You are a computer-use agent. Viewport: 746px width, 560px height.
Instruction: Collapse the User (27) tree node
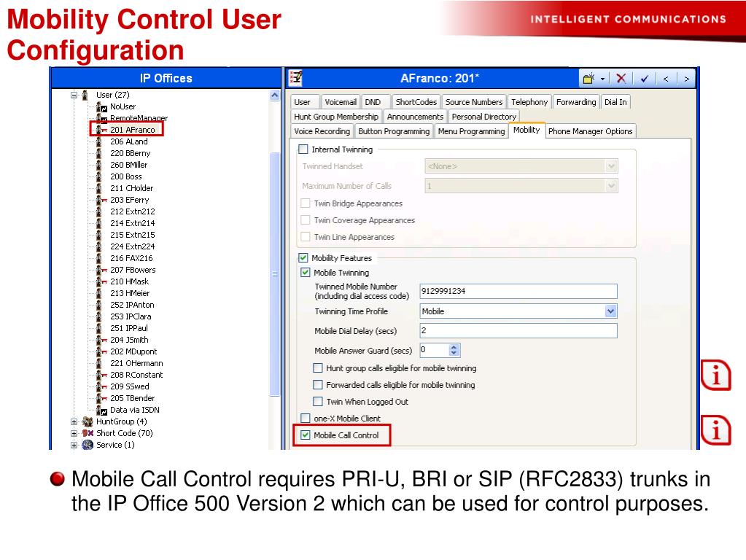coord(74,95)
